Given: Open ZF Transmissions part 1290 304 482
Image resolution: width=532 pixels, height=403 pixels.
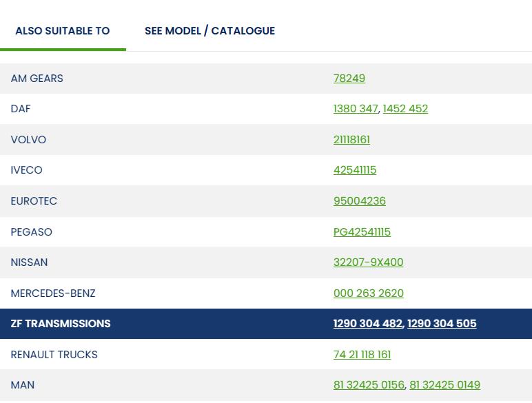Looking at the screenshot, I should click(367, 324).
